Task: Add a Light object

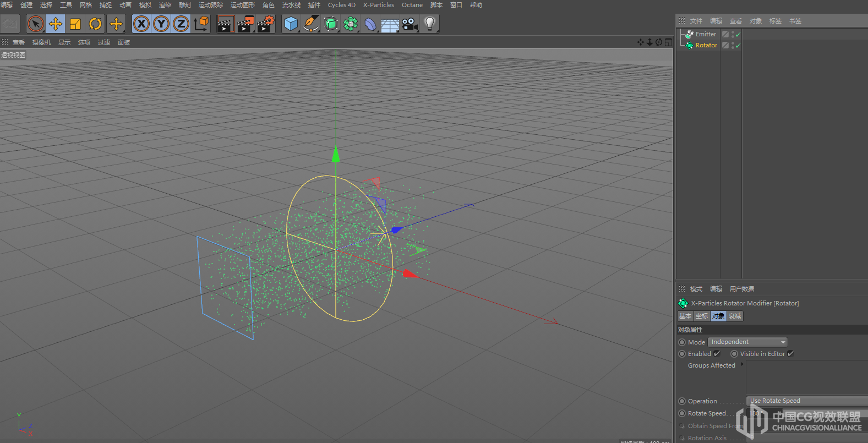Action: [x=430, y=24]
